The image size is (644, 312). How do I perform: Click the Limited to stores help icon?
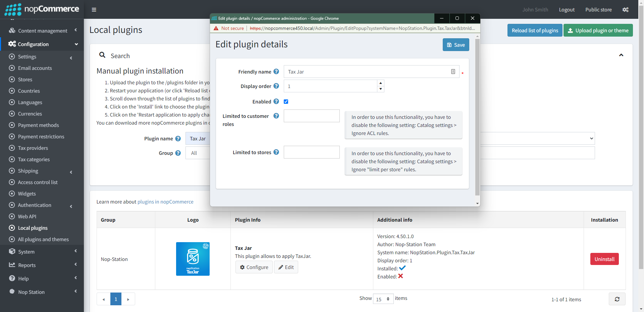[x=276, y=152]
